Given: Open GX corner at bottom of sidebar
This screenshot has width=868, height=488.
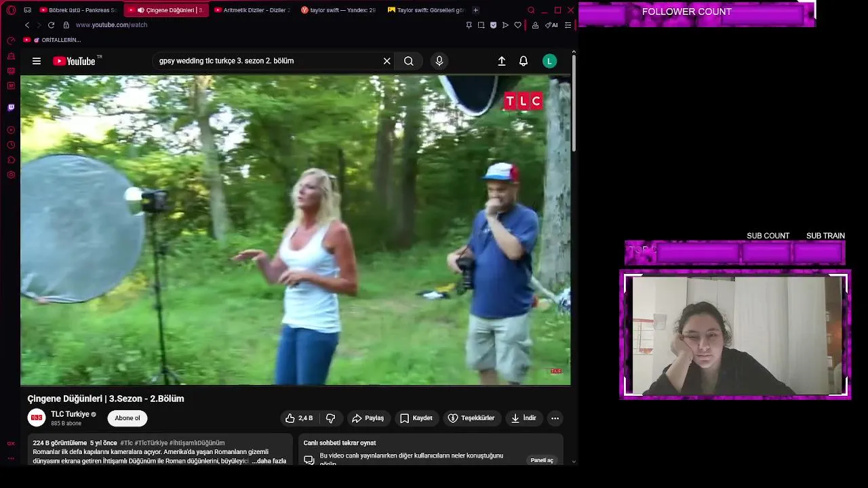Looking at the screenshot, I should coord(11,443).
